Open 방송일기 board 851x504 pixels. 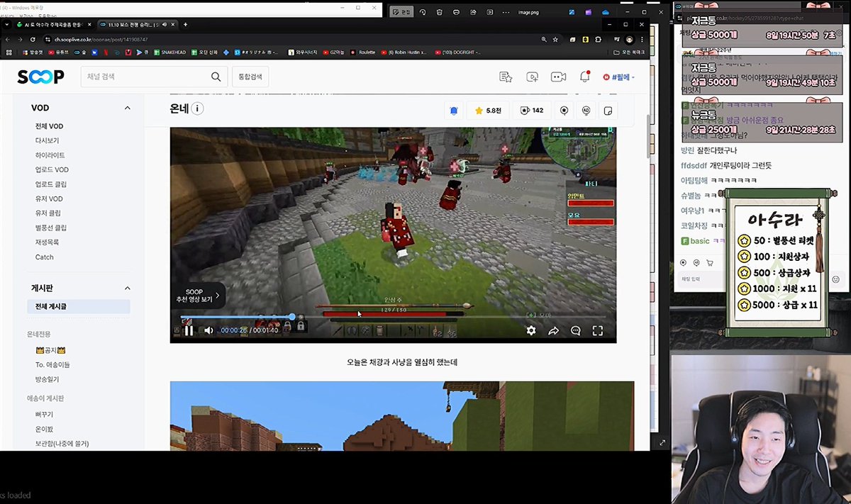[48, 379]
